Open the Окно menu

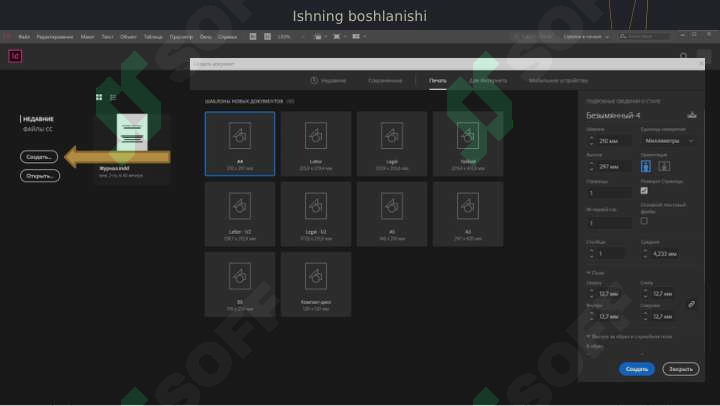pos(205,37)
